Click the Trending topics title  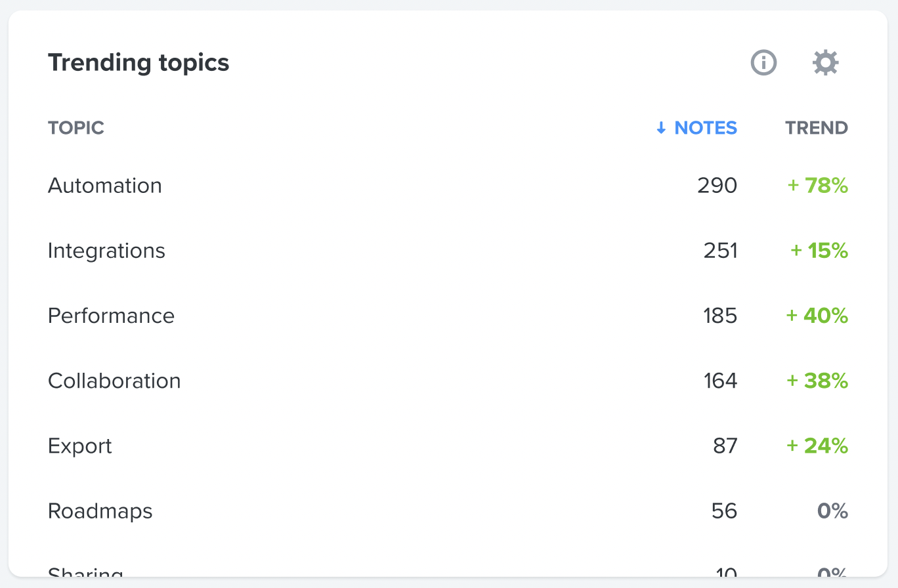click(x=139, y=63)
